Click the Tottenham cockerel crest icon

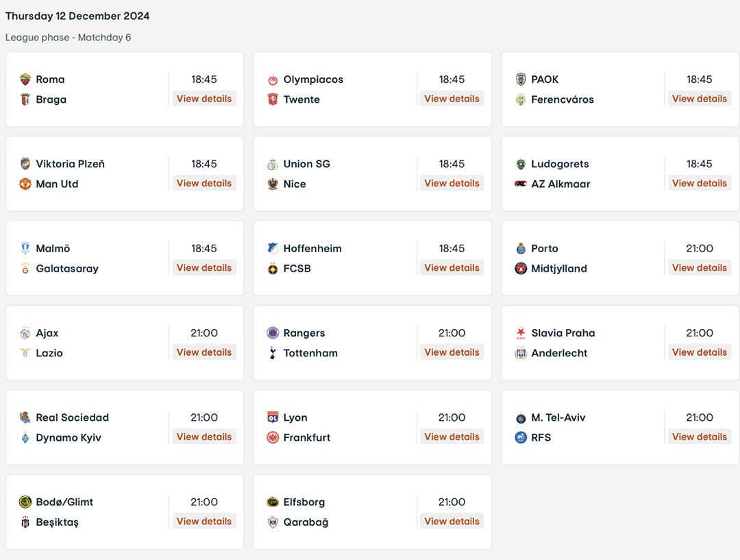[x=273, y=353]
